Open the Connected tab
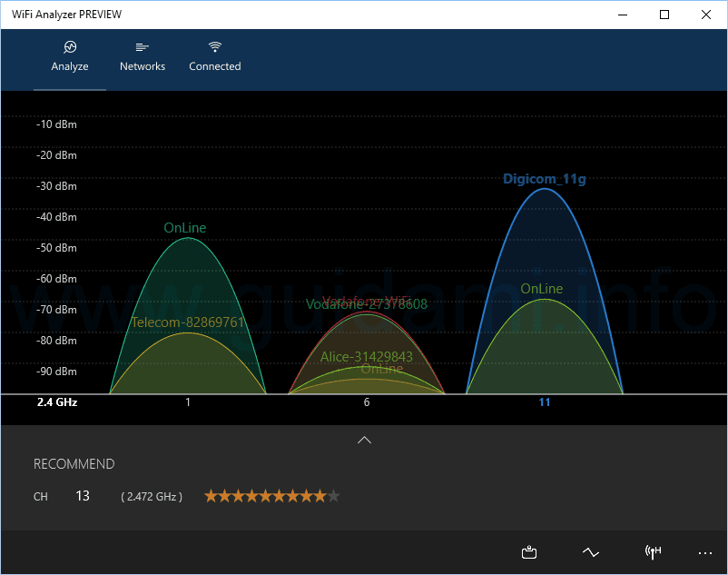The image size is (728, 575). tap(214, 59)
